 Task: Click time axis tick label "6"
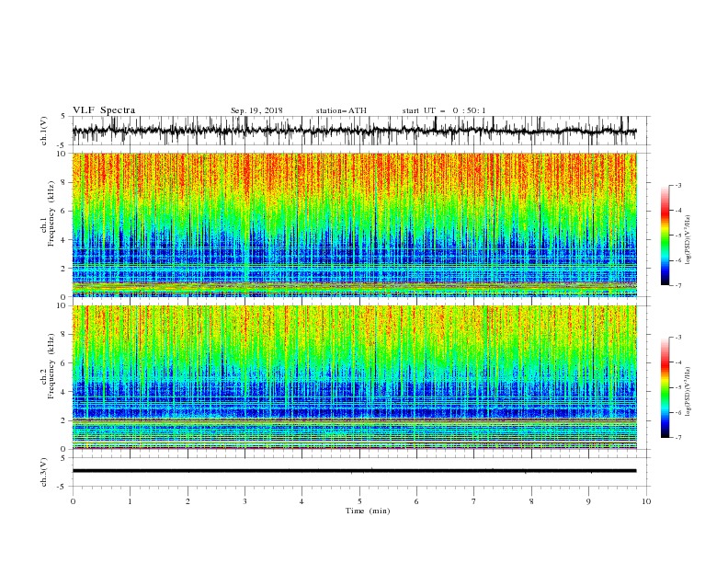416,501
